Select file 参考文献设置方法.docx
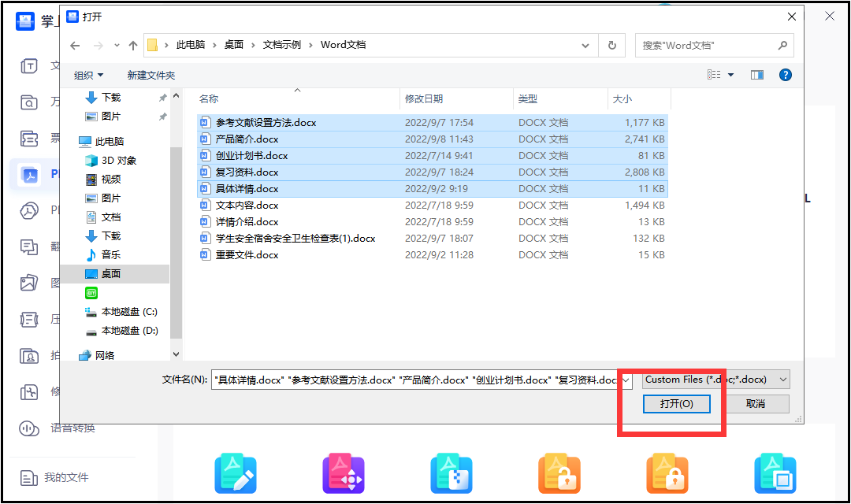The image size is (851, 504). (432, 123)
